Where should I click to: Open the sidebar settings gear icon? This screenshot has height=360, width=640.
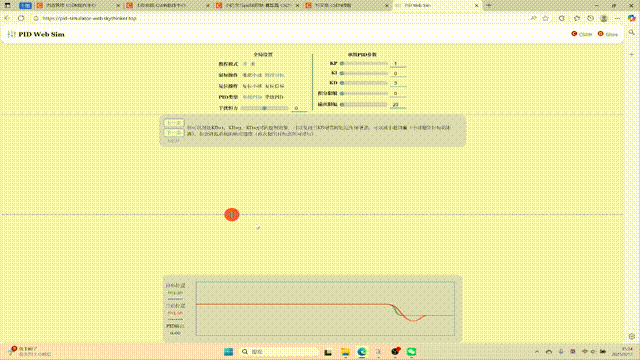pyautogui.click(x=632, y=336)
